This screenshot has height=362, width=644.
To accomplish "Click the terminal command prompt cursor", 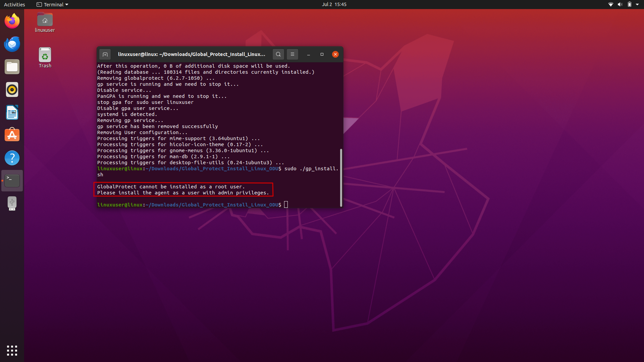I will tap(286, 205).
